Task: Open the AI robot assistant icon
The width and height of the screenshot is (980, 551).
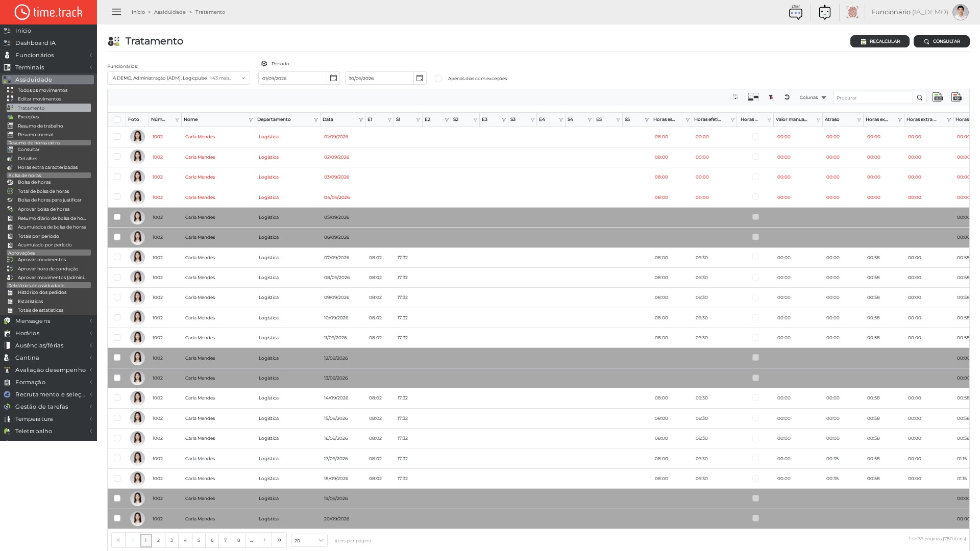Action: click(x=825, y=12)
